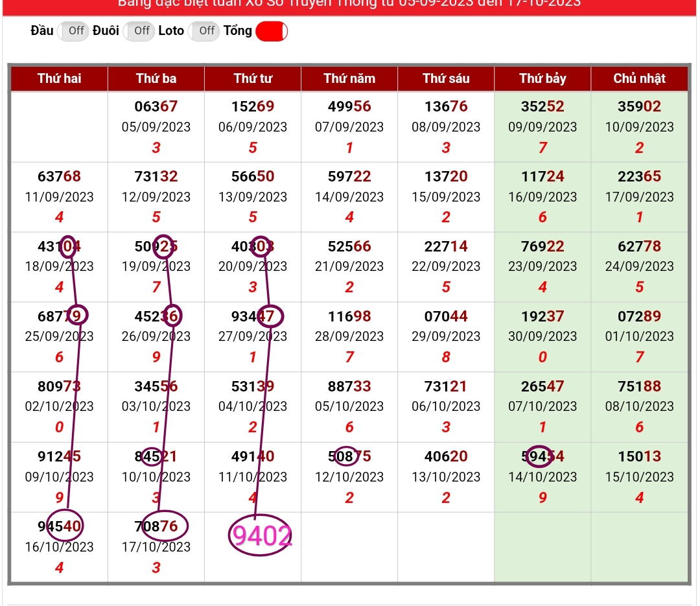Screen dimensions: 700x606
Task: Select the 06367 result on 05/09/2023
Action: (x=156, y=106)
